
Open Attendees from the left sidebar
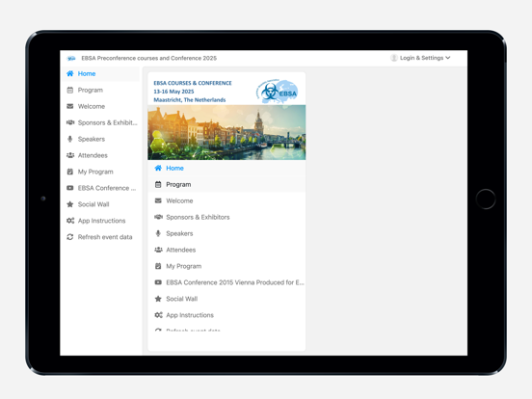pyautogui.click(x=101, y=155)
